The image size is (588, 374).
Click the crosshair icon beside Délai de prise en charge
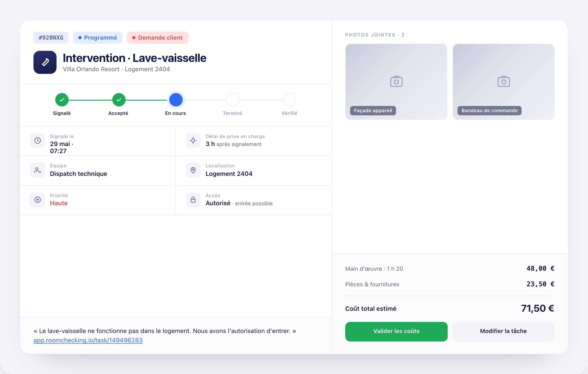click(x=193, y=140)
